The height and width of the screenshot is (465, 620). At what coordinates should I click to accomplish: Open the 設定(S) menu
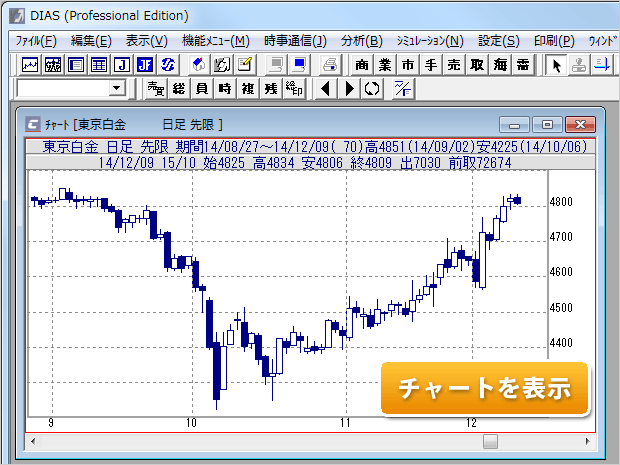click(x=498, y=41)
